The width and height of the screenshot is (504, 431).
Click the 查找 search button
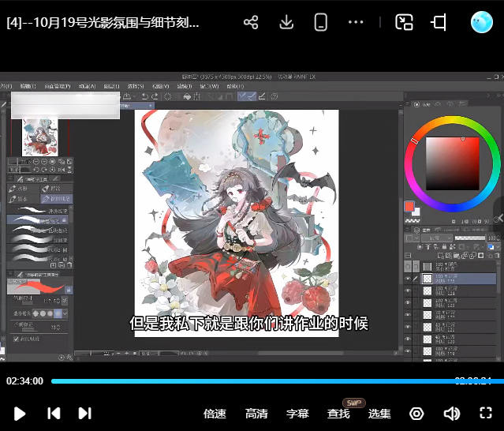click(x=338, y=414)
